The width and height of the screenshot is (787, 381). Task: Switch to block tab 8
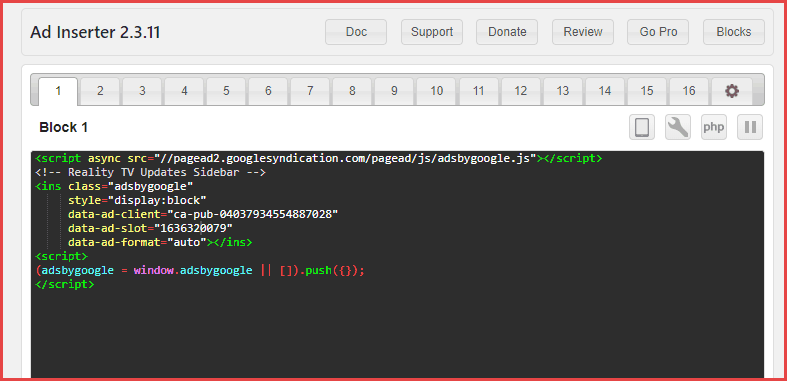point(352,91)
